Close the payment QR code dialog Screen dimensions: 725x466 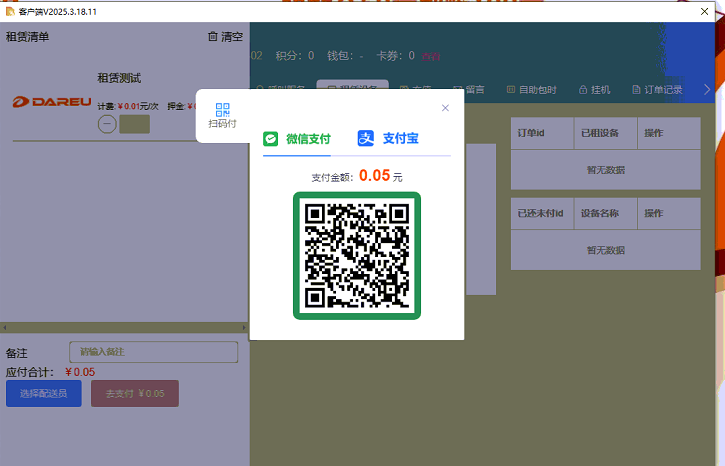(445, 108)
